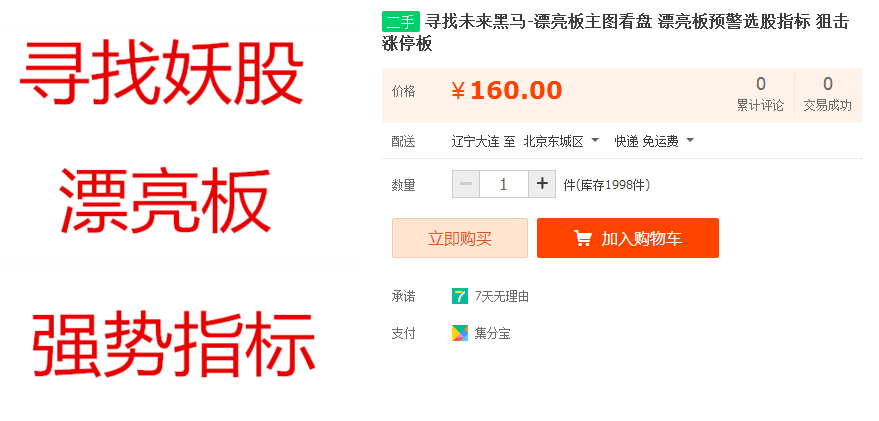Decrease quantity with the minus button
Screen dimensions: 879x421
coord(466,184)
